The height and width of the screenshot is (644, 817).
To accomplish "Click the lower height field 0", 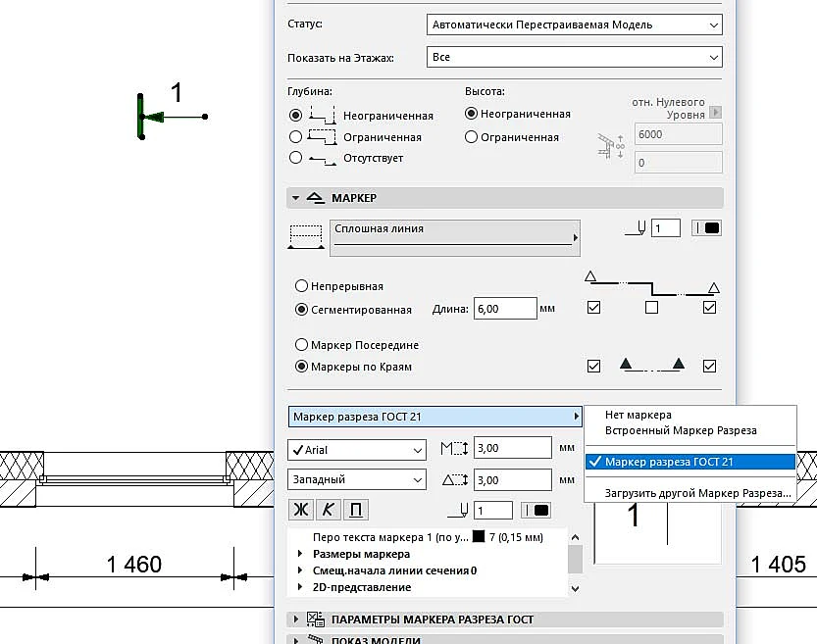I will pos(678,163).
